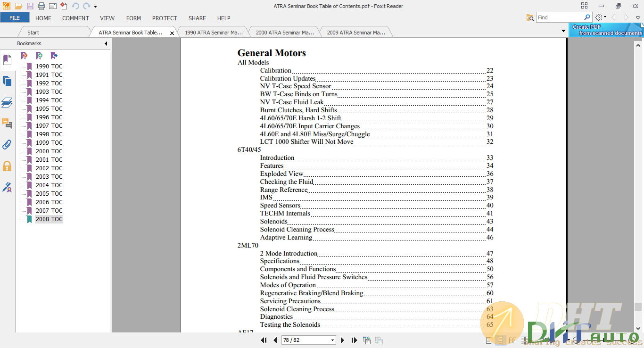The width and height of the screenshot is (644, 348).
Task: Go to the next page
Action: pos(343,340)
